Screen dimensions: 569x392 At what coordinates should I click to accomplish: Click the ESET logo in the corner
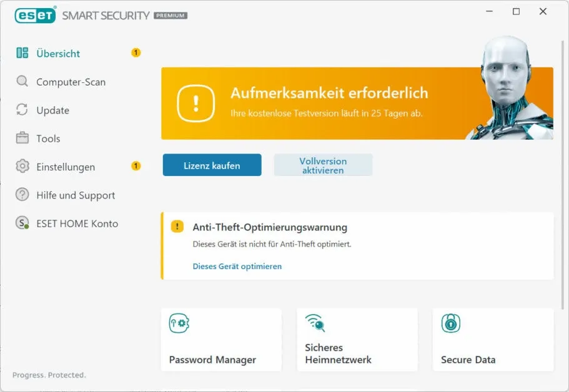[x=36, y=15]
